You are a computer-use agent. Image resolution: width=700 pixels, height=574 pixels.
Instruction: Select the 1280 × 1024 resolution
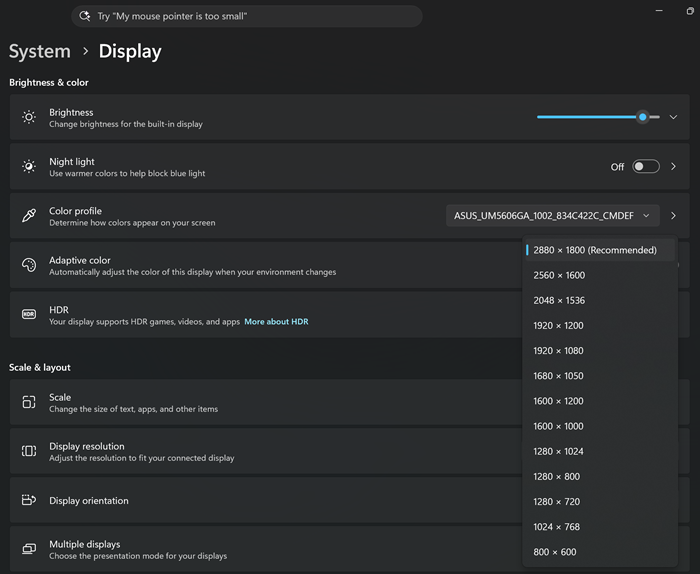pos(600,451)
